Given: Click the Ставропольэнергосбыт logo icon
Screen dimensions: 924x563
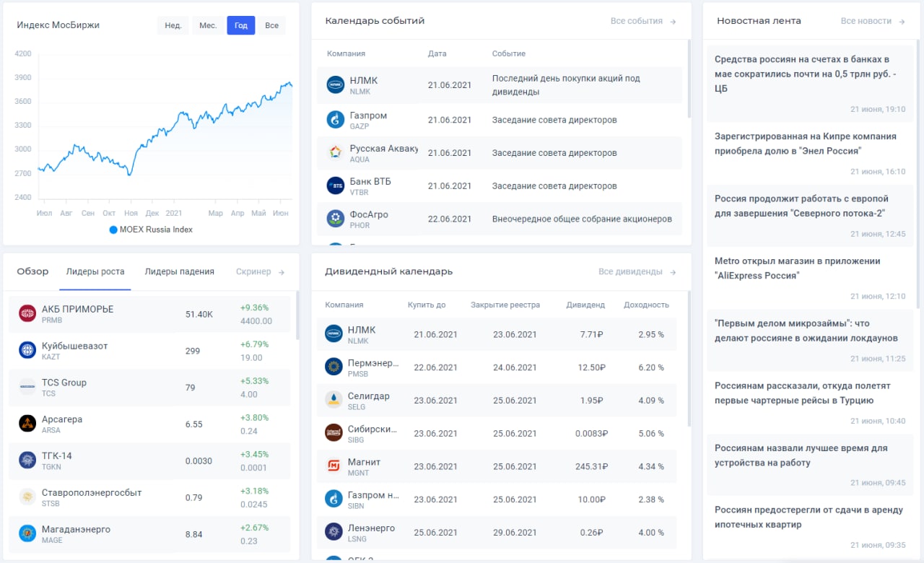Looking at the screenshot, I should pos(27,497).
